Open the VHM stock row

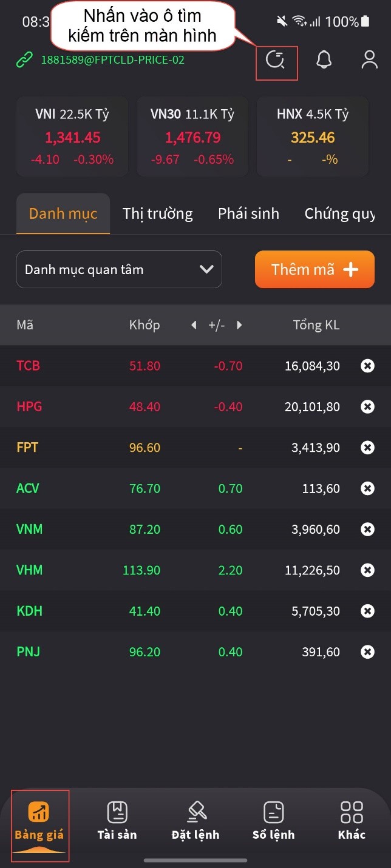click(195, 570)
